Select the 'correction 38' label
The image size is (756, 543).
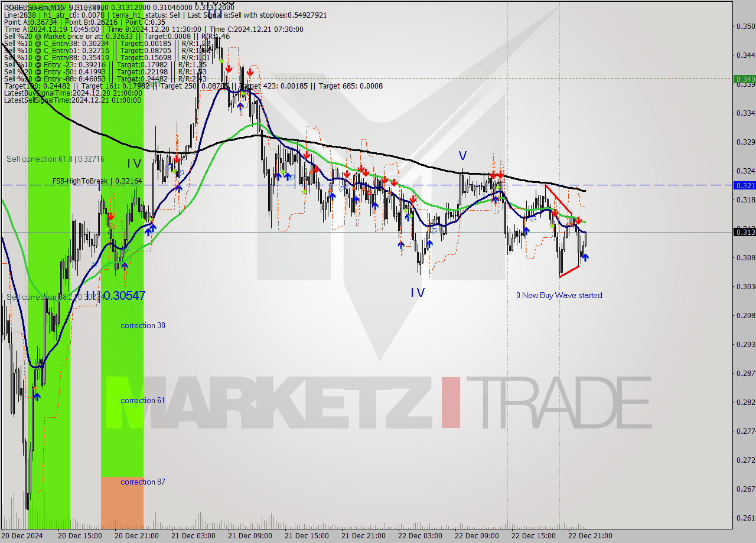coord(143,325)
